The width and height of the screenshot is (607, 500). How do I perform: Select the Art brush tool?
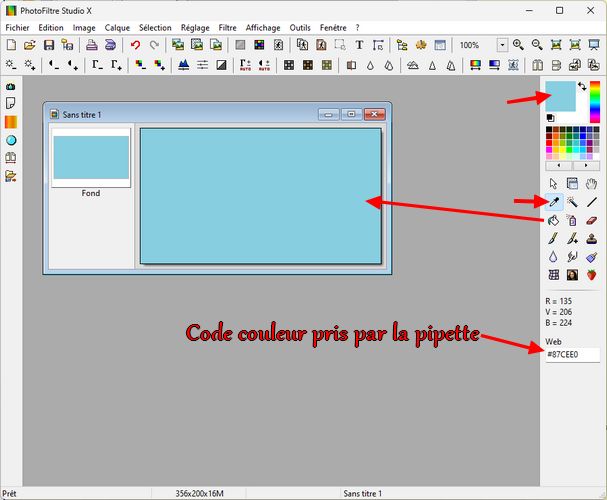(x=592, y=257)
